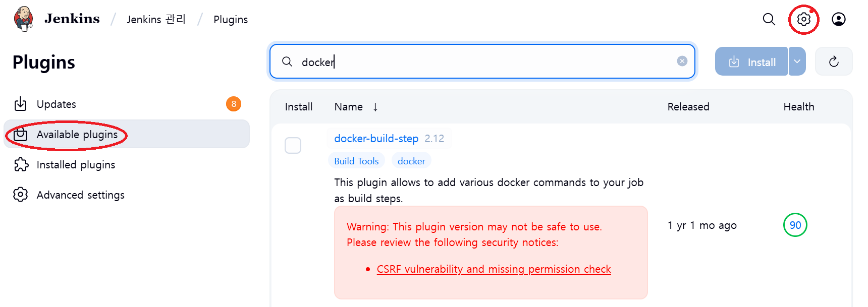Click the Updates download icon
Viewport: 868px width, 307px height.
click(21, 104)
